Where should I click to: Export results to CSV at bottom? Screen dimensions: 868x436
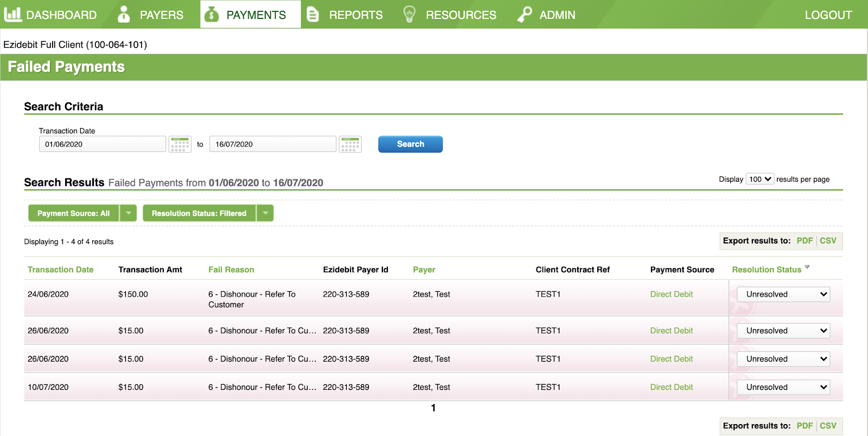pyautogui.click(x=828, y=426)
